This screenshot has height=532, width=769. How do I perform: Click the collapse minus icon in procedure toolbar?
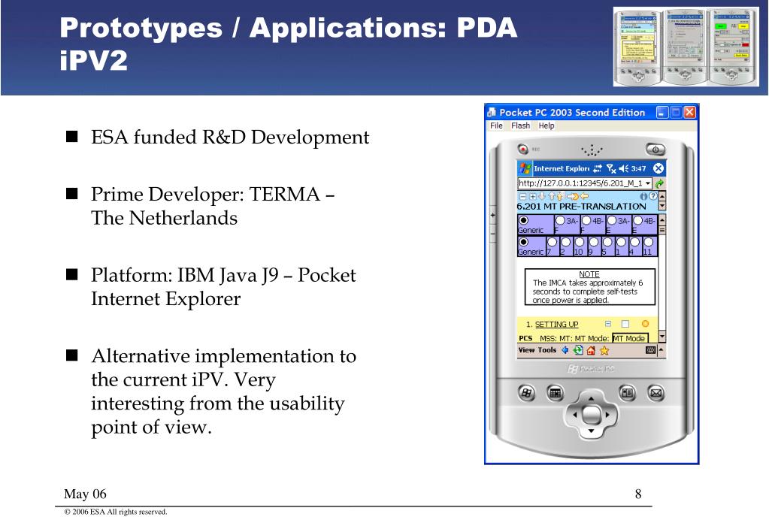[522, 196]
